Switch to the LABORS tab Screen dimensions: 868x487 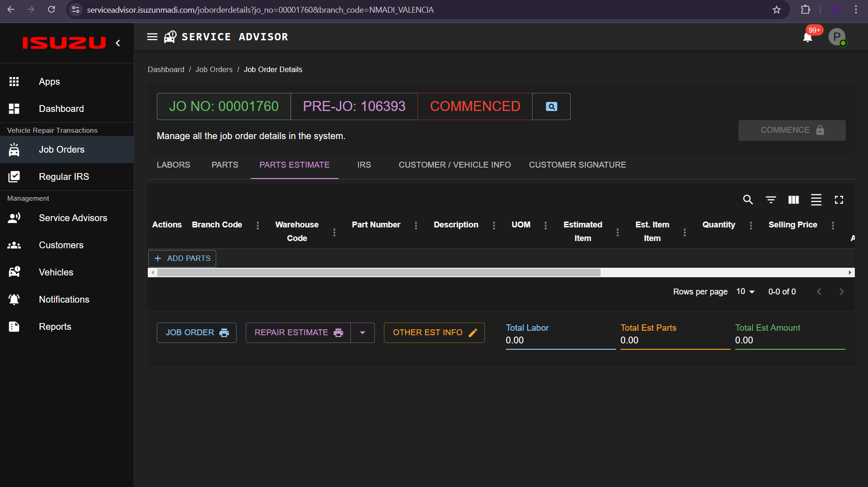(x=173, y=165)
